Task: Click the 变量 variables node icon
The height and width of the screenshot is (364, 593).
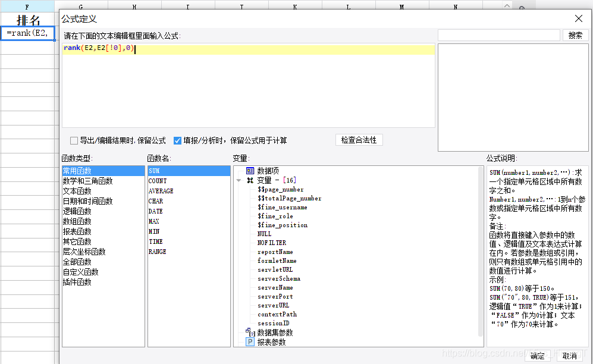Action: (x=250, y=180)
